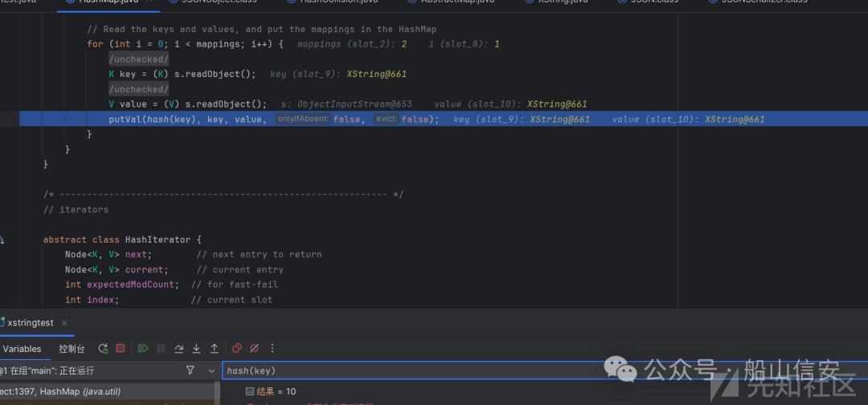This screenshot has height=405, width=868.
Task: Click the abstract class HashIterator declaration
Action: (122, 239)
